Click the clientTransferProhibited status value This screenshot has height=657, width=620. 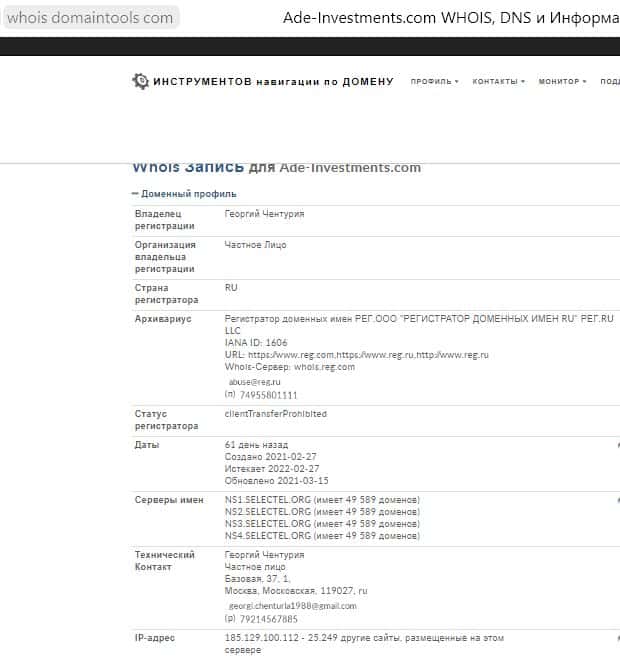(276, 414)
